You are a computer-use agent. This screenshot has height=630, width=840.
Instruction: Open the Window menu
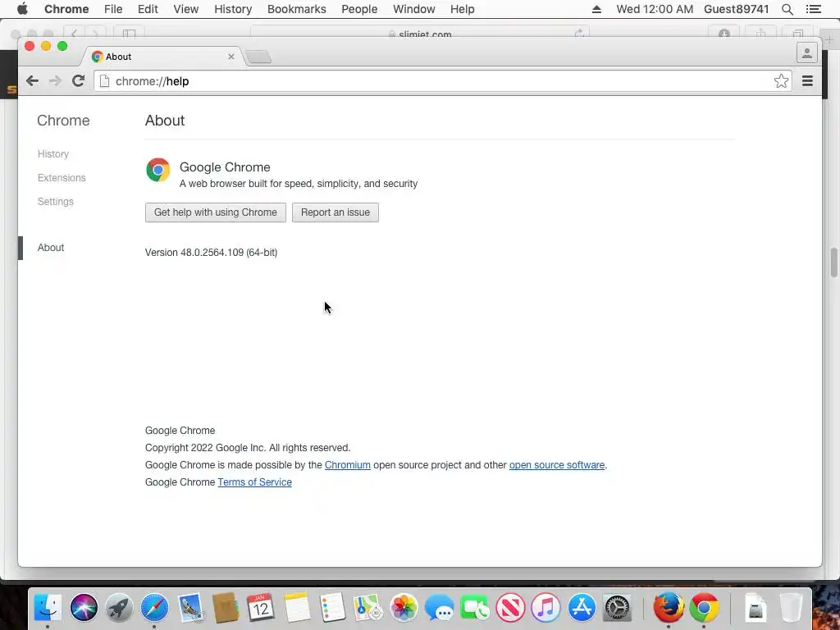pyautogui.click(x=414, y=9)
